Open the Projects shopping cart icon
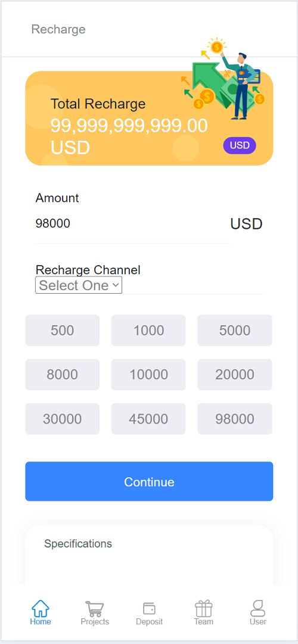 click(95, 608)
